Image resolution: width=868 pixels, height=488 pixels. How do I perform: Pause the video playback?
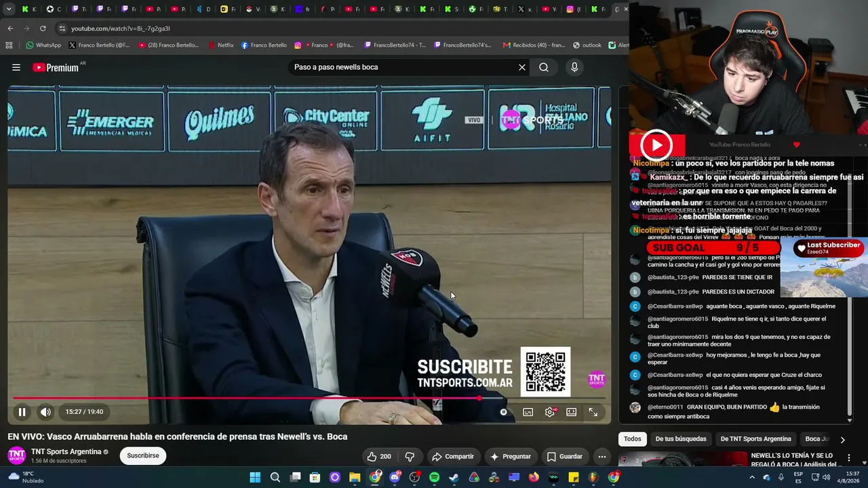point(22,411)
